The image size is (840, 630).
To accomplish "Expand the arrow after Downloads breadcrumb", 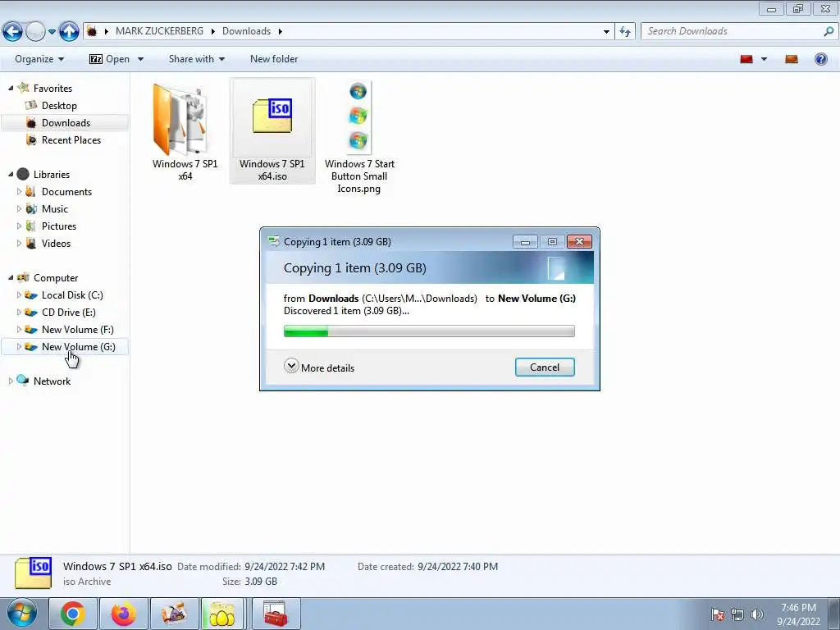I will click(280, 32).
